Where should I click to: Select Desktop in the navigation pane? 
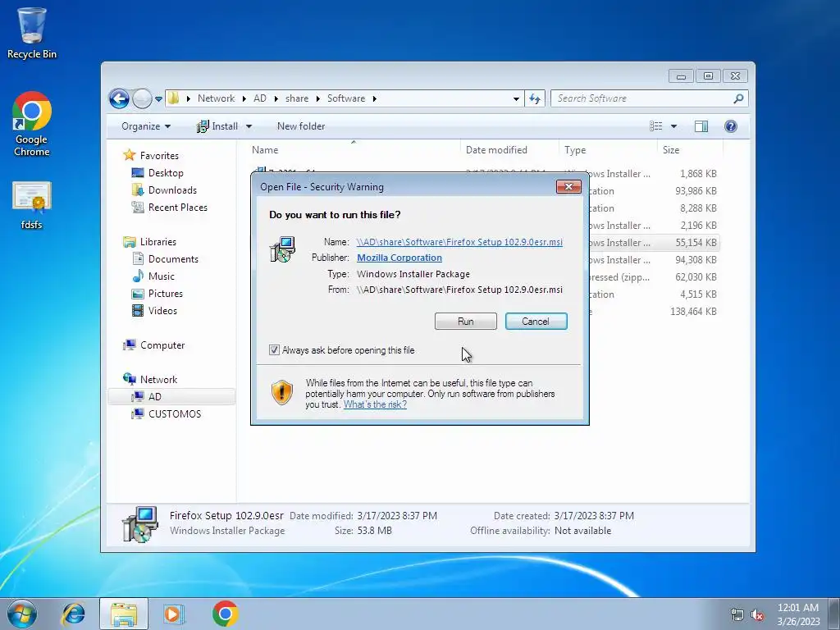click(166, 173)
